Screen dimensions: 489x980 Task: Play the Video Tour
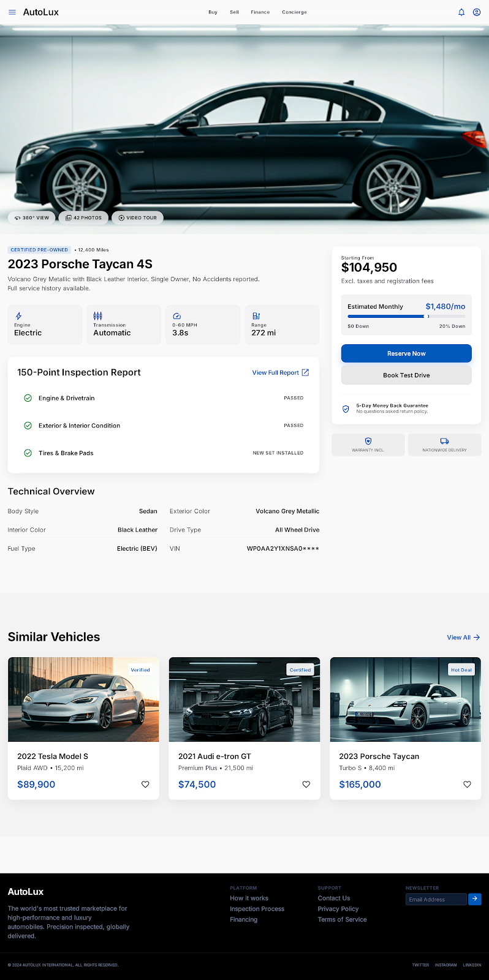coord(137,217)
